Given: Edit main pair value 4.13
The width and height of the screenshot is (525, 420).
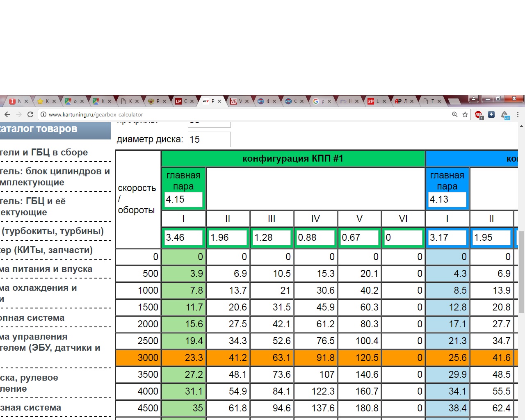Looking at the screenshot, I should 447,199.
